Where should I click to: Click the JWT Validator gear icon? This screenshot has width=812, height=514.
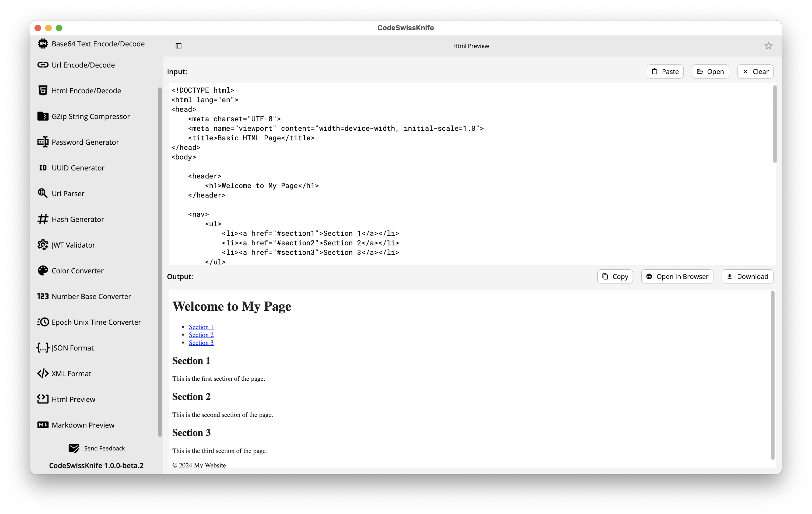(x=43, y=245)
